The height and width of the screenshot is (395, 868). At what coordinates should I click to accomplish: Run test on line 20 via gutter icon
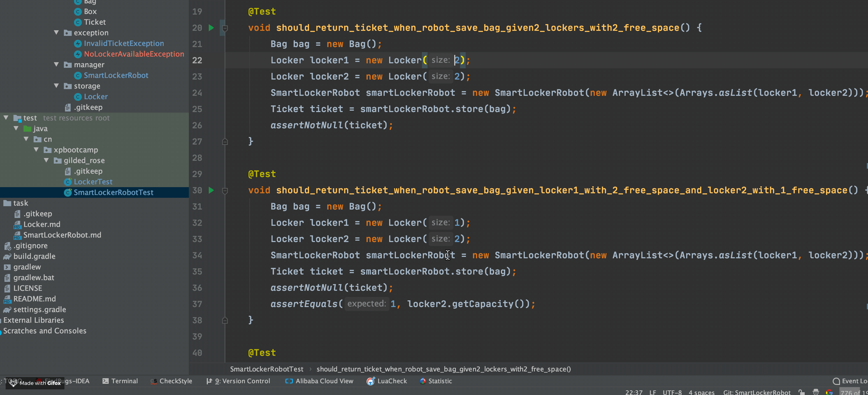211,28
